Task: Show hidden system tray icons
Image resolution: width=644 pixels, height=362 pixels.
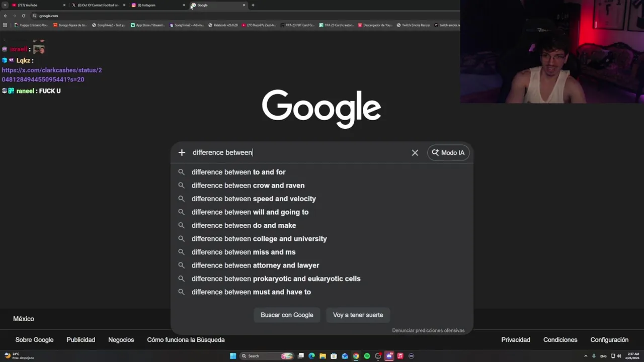Action: point(585,356)
